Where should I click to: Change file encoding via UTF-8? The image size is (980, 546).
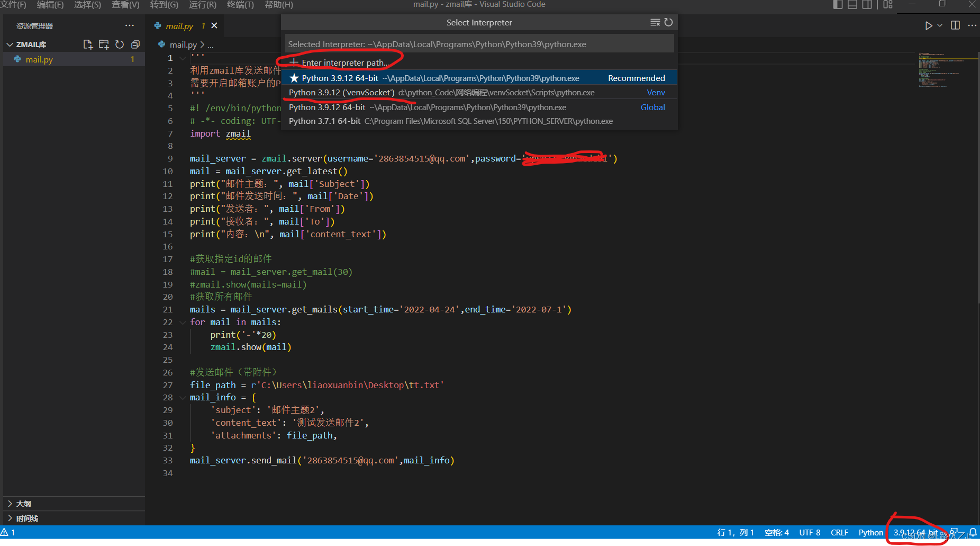[x=810, y=532]
